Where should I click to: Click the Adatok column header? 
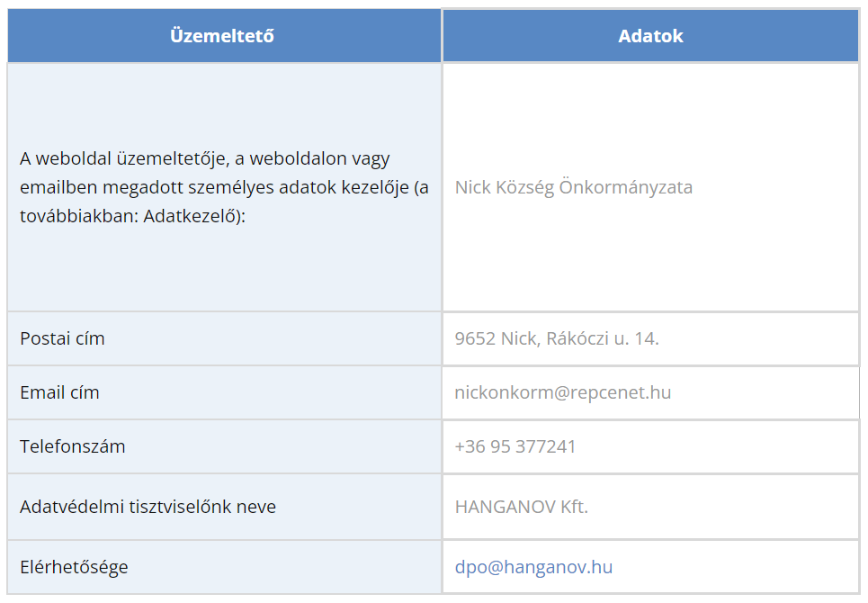pyautogui.click(x=651, y=35)
